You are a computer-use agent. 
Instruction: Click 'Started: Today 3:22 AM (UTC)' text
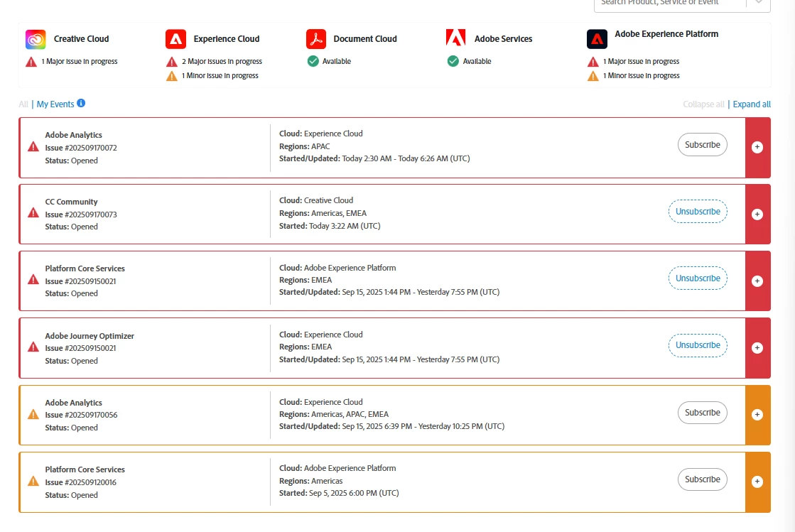tap(330, 226)
